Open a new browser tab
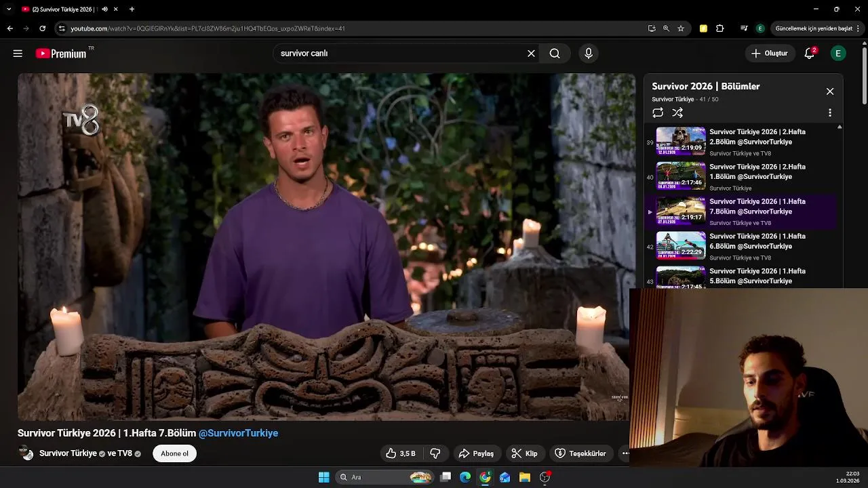The image size is (868, 488). click(132, 9)
